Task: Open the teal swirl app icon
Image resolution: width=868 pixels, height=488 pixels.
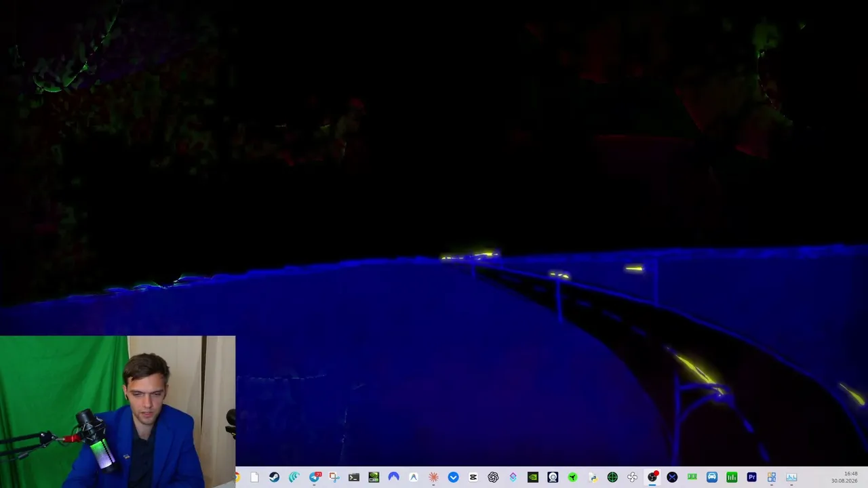Action: 294,477
